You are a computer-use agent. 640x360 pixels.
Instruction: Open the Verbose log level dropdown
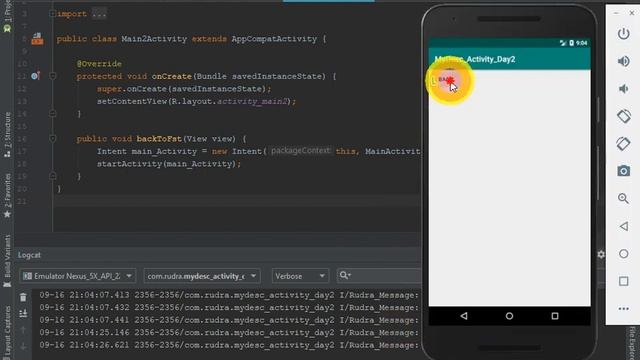pyautogui.click(x=300, y=276)
